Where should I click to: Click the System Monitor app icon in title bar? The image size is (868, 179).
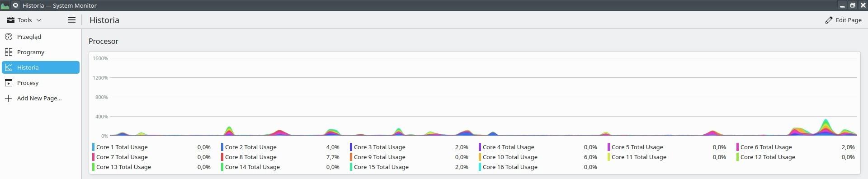(5, 5)
